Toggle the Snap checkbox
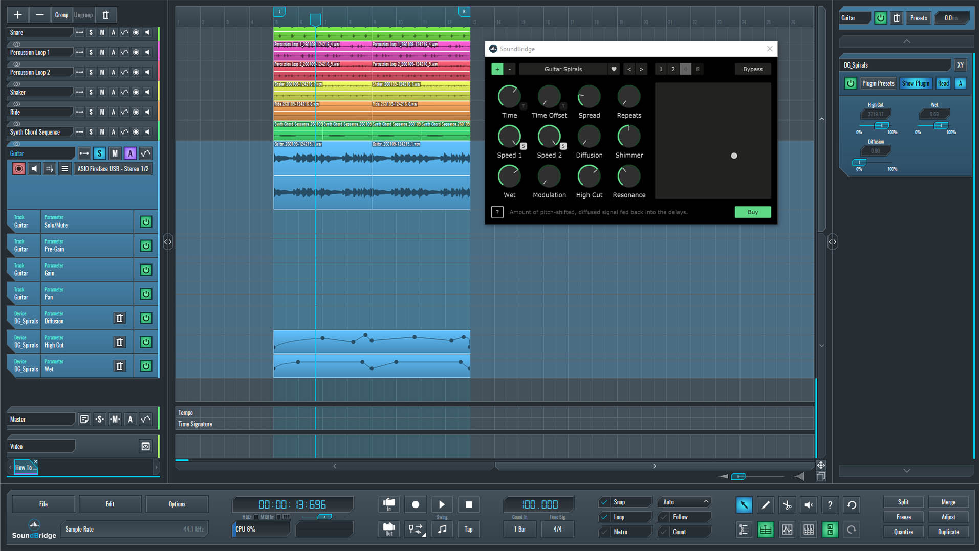The width and height of the screenshot is (980, 551). 604,502
